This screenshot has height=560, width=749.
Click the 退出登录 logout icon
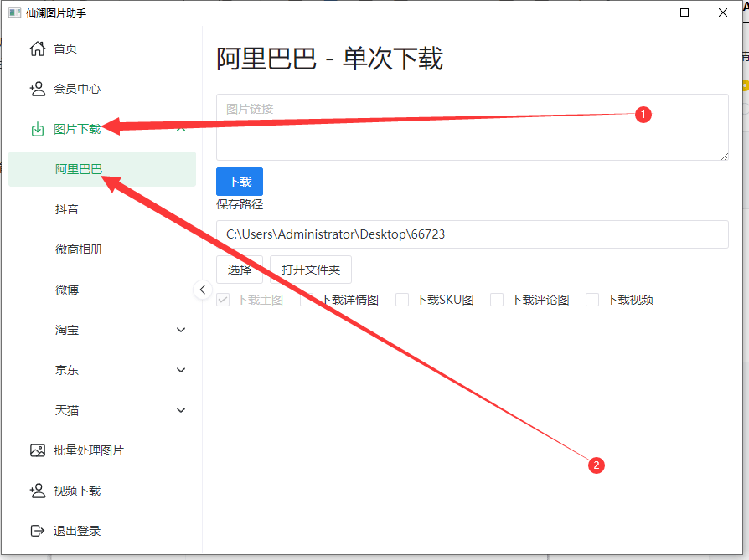38,531
